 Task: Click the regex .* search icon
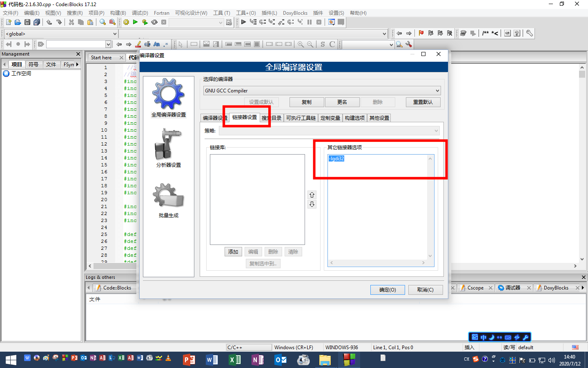coord(166,44)
